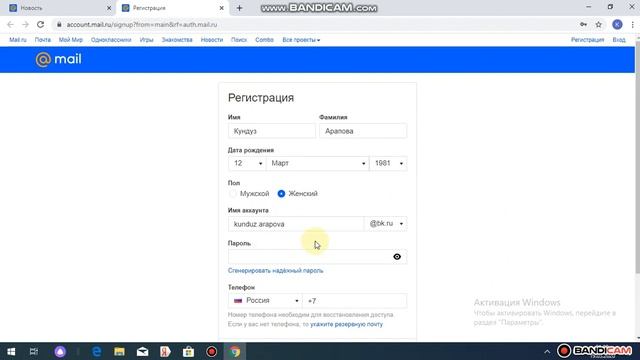
Task: Open Одноклассники in the top navigation
Action: click(x=111, y=40)
